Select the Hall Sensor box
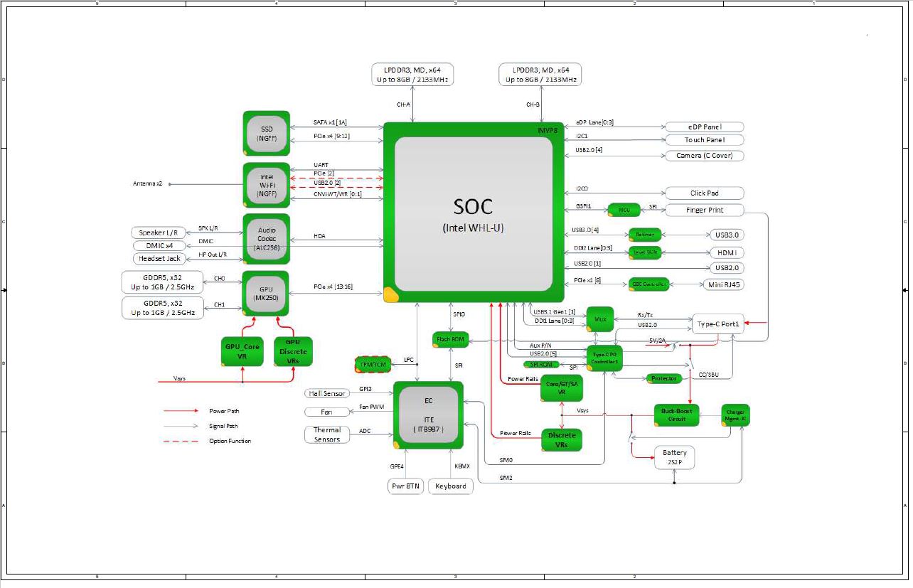This screenshot has height=588, width=913. [x=327, y=393]
